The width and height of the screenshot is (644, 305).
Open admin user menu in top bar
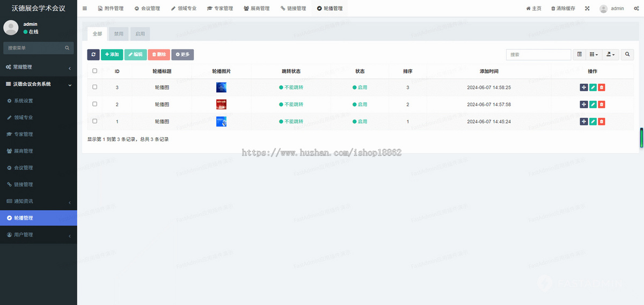tap(612, 9)
